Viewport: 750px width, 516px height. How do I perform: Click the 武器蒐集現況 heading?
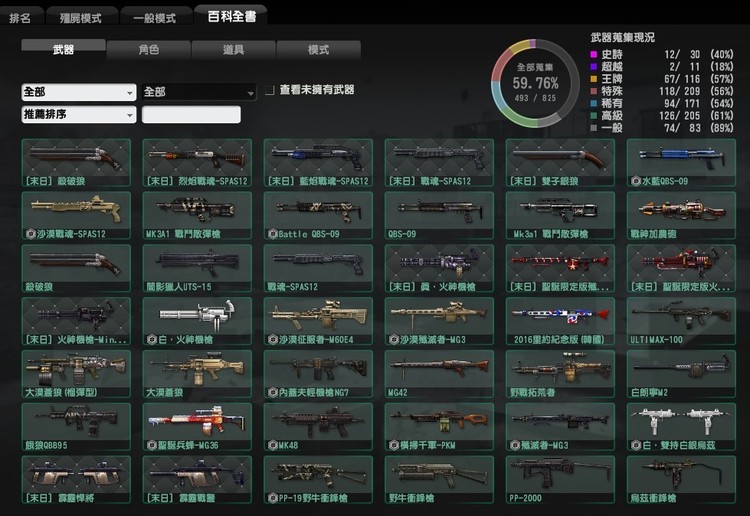(623, 37)
